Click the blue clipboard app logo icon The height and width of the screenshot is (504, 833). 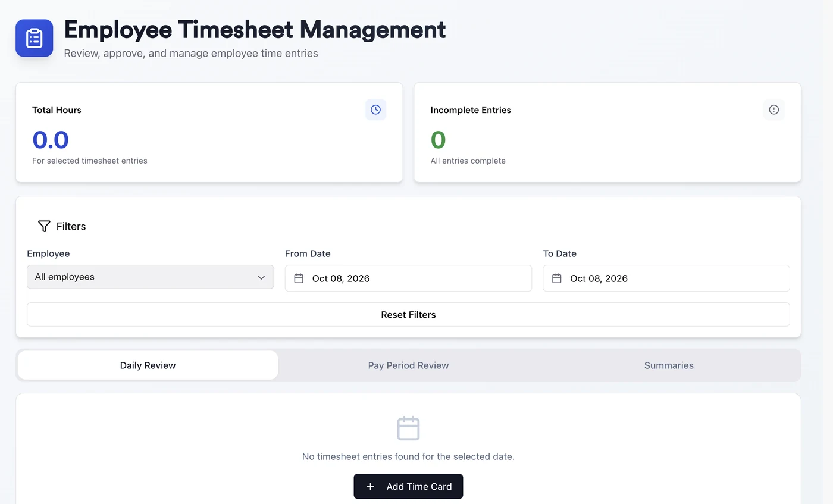click(x=34, y=38)
